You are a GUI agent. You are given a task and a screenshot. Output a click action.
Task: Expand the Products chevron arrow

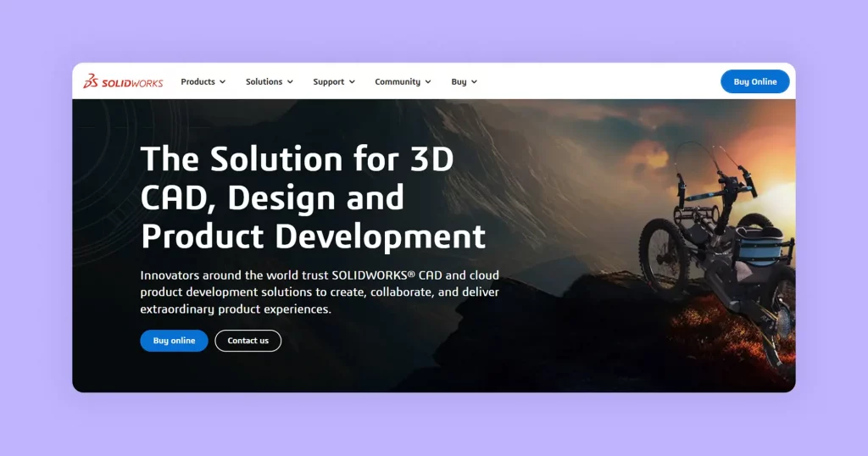pyautogui.click(x=223, y=82)
